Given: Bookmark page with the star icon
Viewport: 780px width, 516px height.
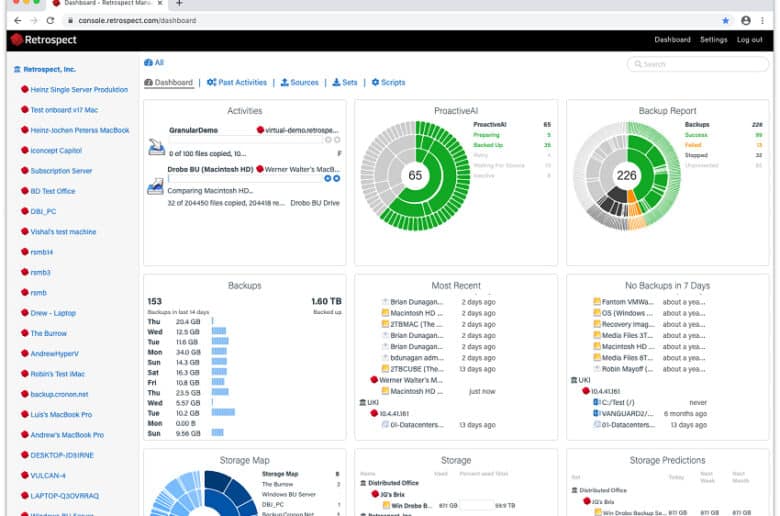Looking at the screenshot, I should [725, 20].
